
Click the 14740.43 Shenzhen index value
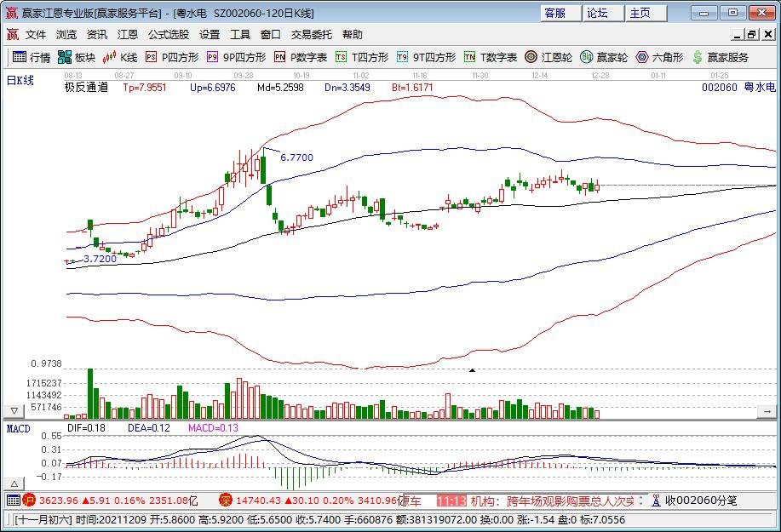259,501
